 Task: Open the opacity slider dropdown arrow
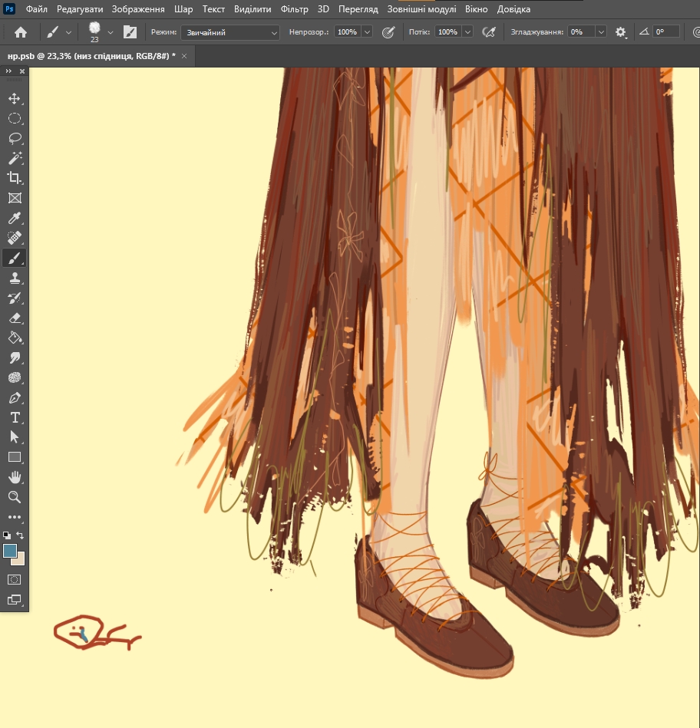pyautogui.click(x=367, y=32)
